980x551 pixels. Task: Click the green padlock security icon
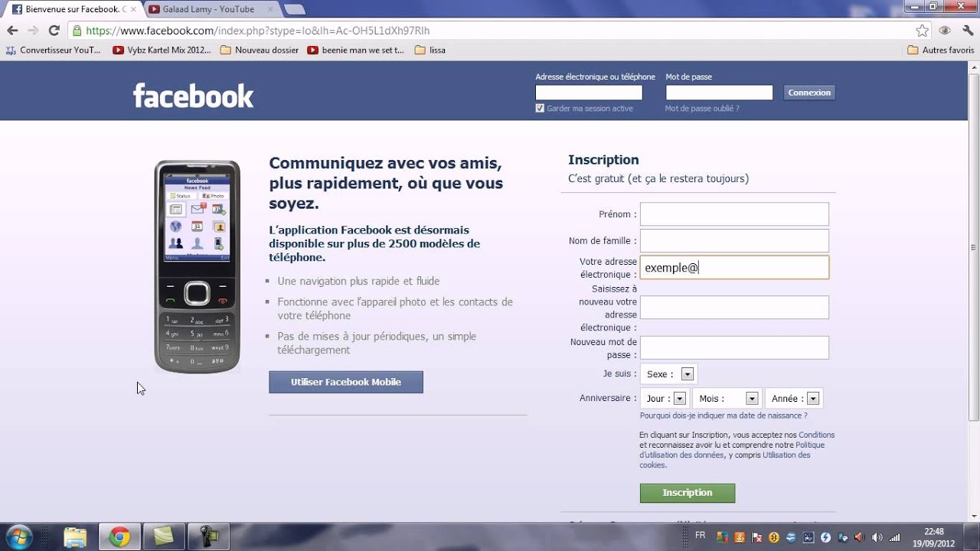pyautogui.click(x=77, y=31)
